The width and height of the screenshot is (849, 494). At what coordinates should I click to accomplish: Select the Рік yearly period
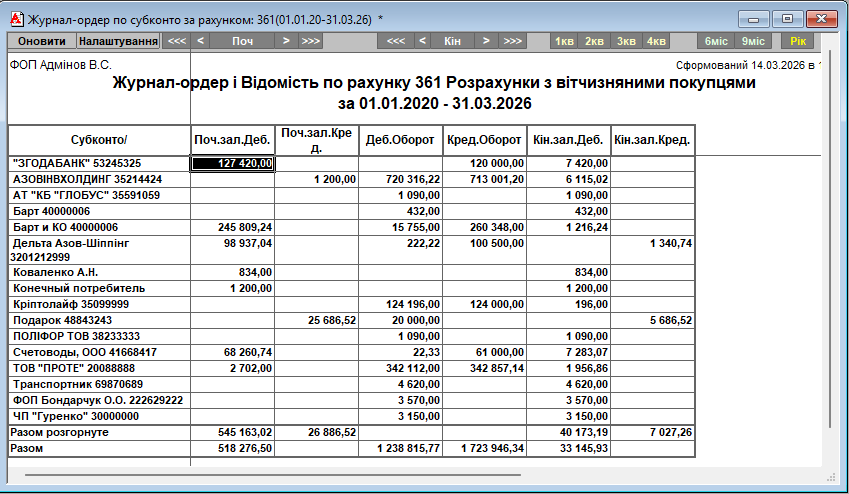point(798,41)
